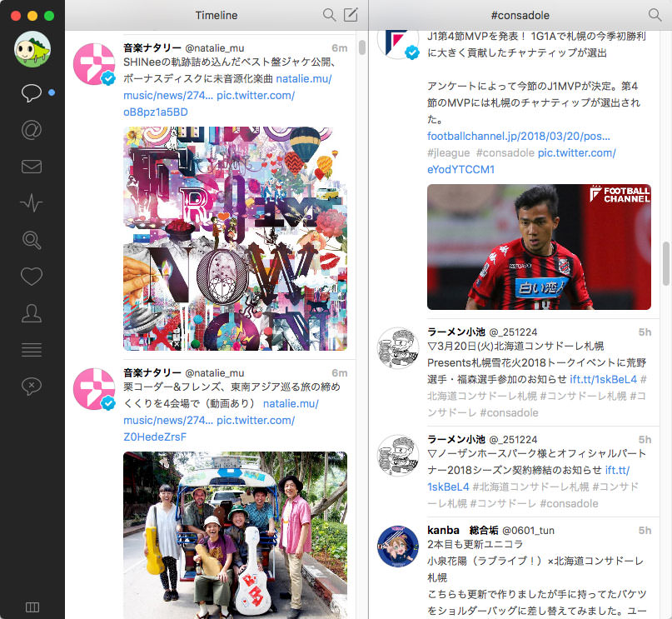672x619 pixels.
Task: Open avatar of ラーメン小池 ノーザンホースパーク tweet
Action: pos(398,455)
